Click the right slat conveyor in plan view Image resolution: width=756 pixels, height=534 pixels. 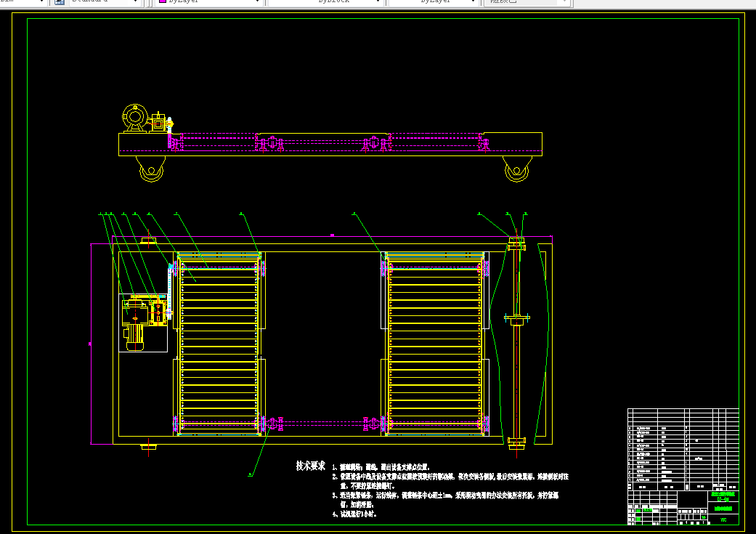(434, 344)
